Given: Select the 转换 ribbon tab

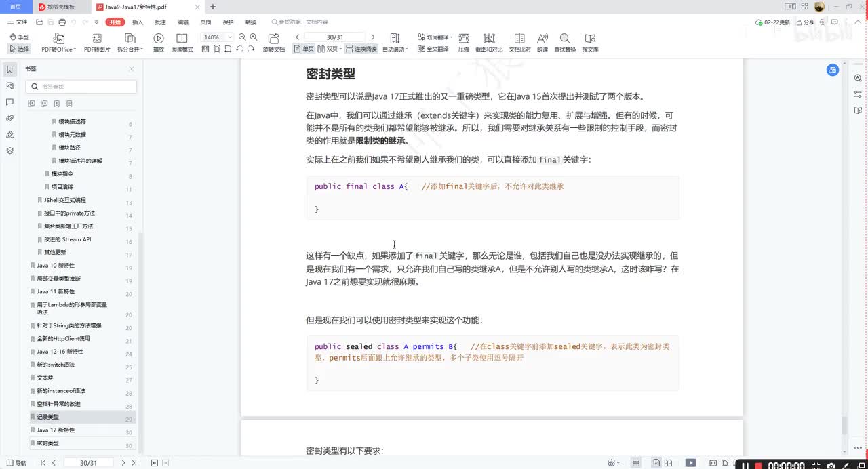Looking at the screenshot, I should pos(251,22).
